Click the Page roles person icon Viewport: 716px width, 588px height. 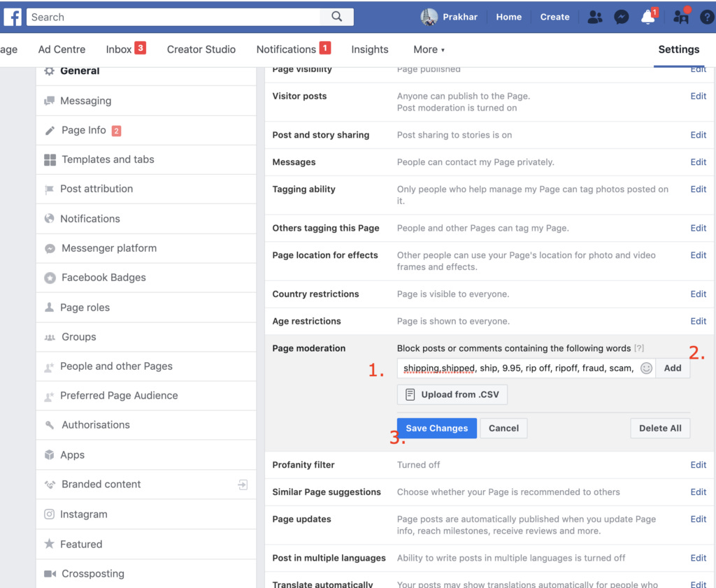click(50, 307)
